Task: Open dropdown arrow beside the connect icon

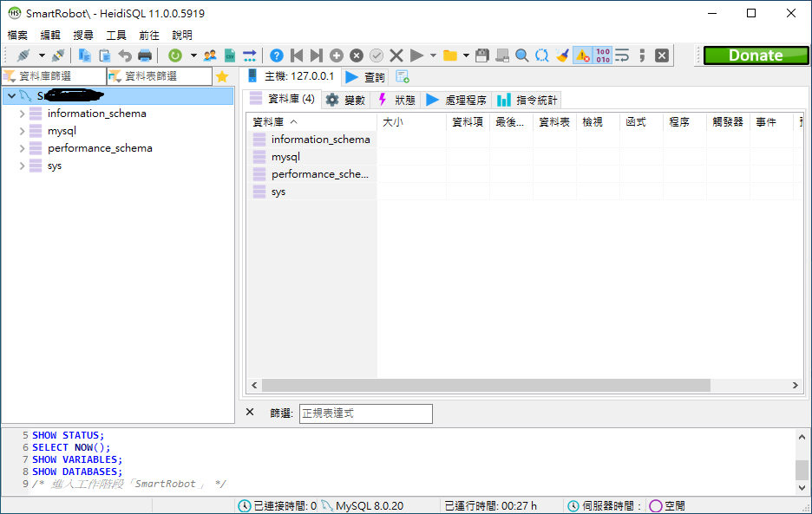Action: coord(42,55)
